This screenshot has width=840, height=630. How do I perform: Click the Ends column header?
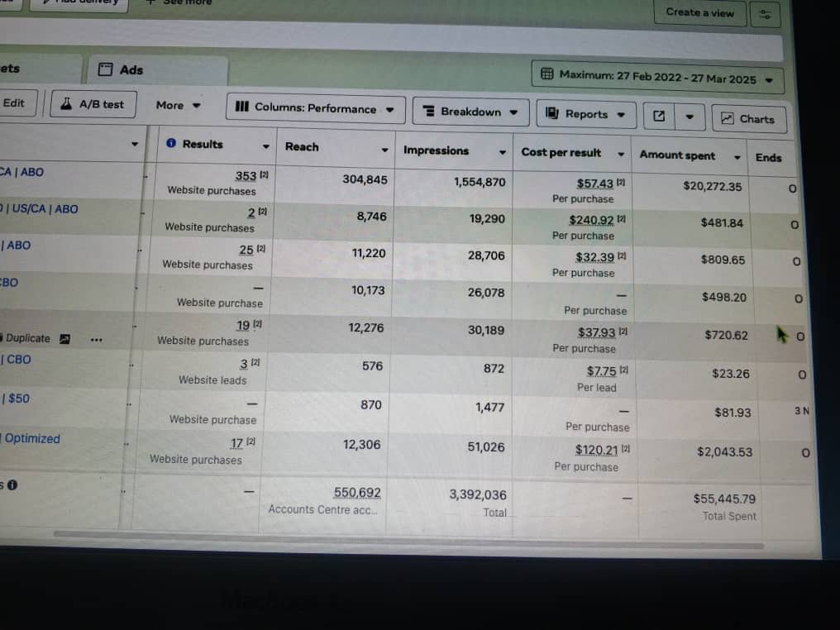(x=768, y=157)
